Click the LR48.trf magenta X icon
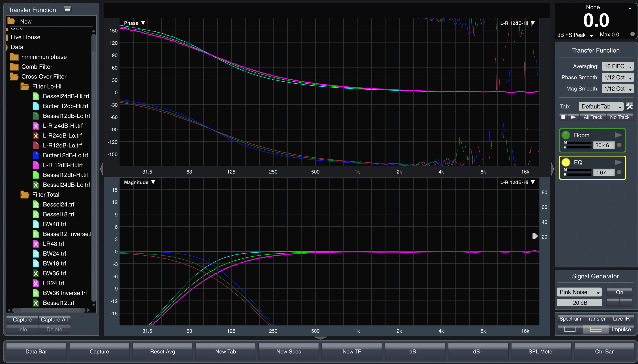This screenshot has height=364, width=638. pyautogui.click(x=36, y=244)
